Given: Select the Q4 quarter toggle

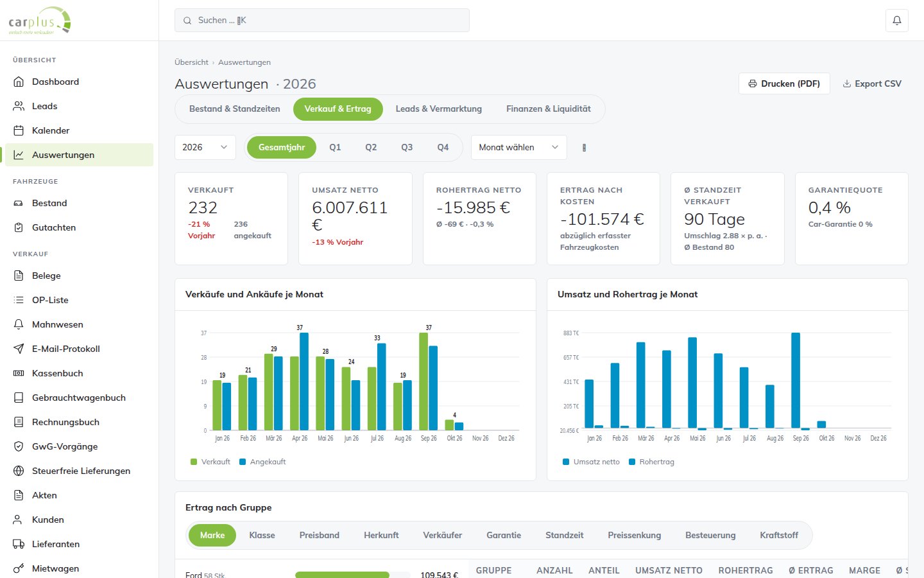Looking at the screenshot, I should point(443,147).
